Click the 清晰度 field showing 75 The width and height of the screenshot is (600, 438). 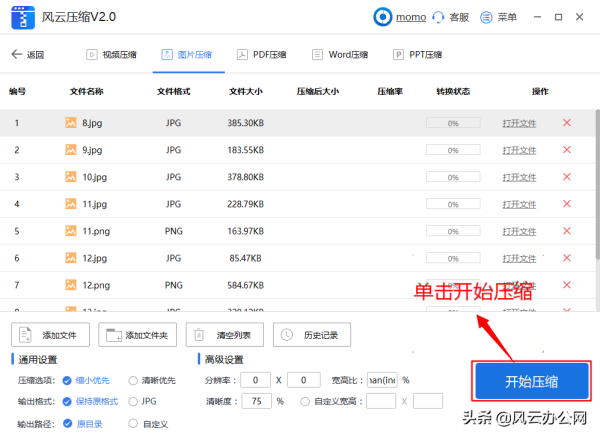256,401
